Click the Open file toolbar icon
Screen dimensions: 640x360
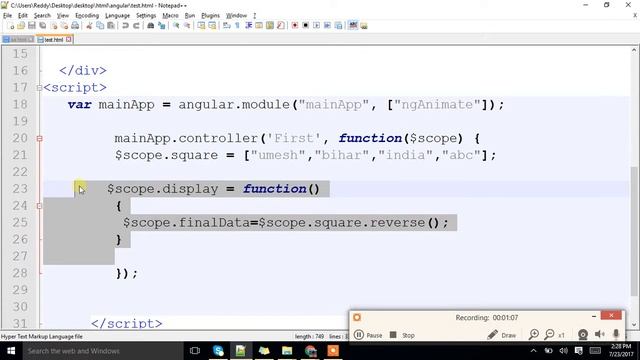pos(21,26)
